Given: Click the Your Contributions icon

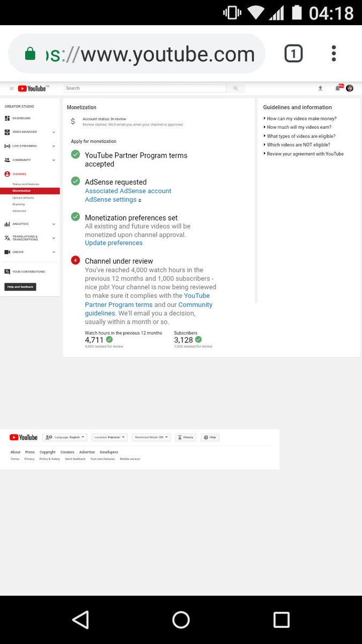Looking at the screenshot, I should (x=7, y=272).
